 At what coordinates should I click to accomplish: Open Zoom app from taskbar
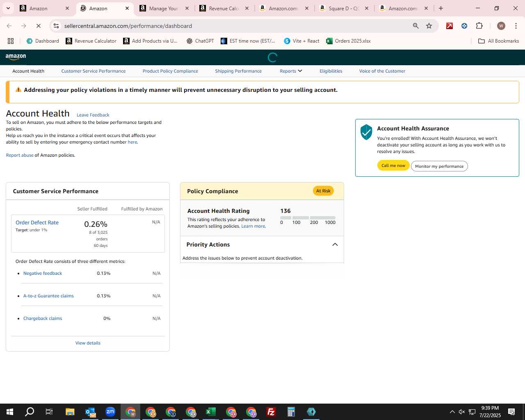tap(110, 412)
